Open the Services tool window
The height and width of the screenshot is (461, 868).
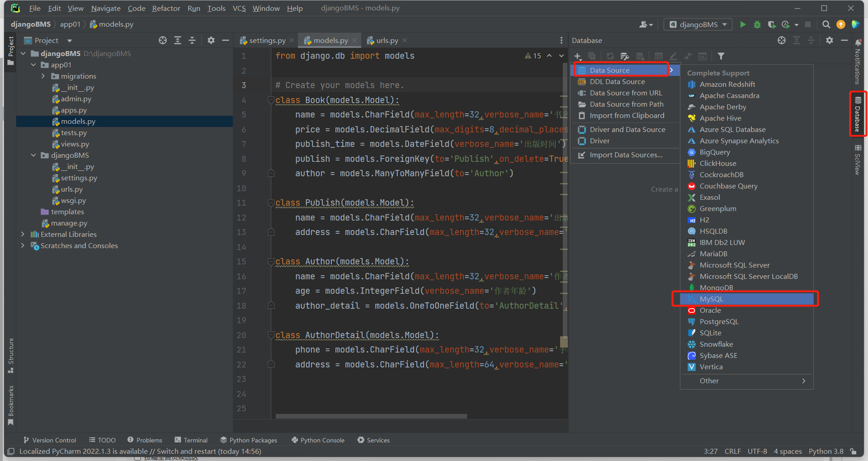(373, 440)
